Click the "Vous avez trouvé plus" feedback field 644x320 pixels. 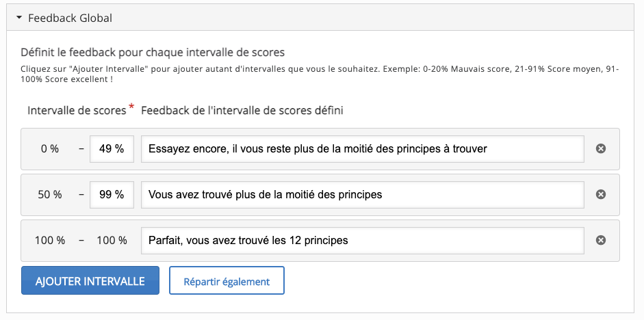click(x=362, y=194)
